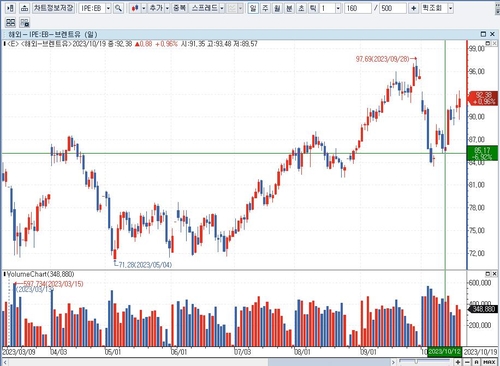Open the dropdown beside greyed line chart icon

(240, 8)
